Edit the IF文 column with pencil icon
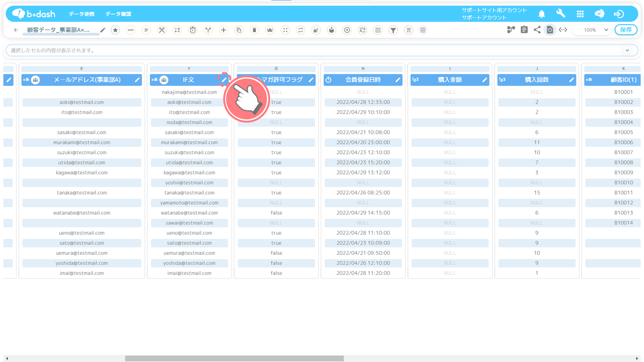644x362 pixels. [x=224, y=80]
